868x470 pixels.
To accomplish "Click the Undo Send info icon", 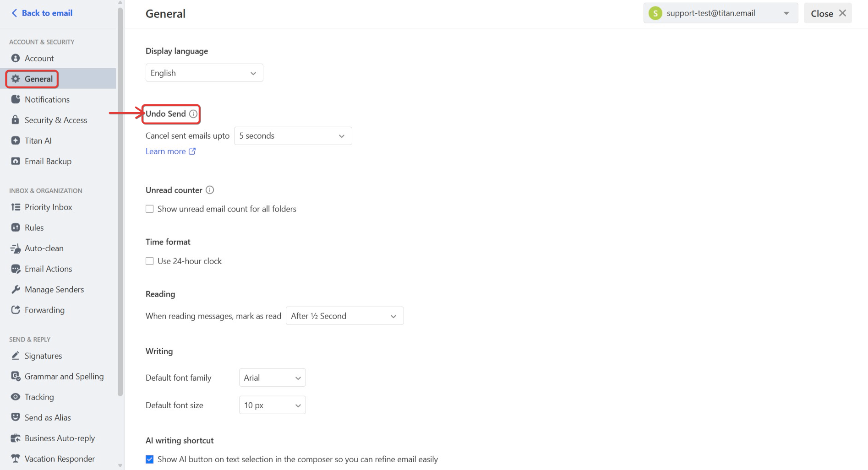I will (x=193, y=114).
